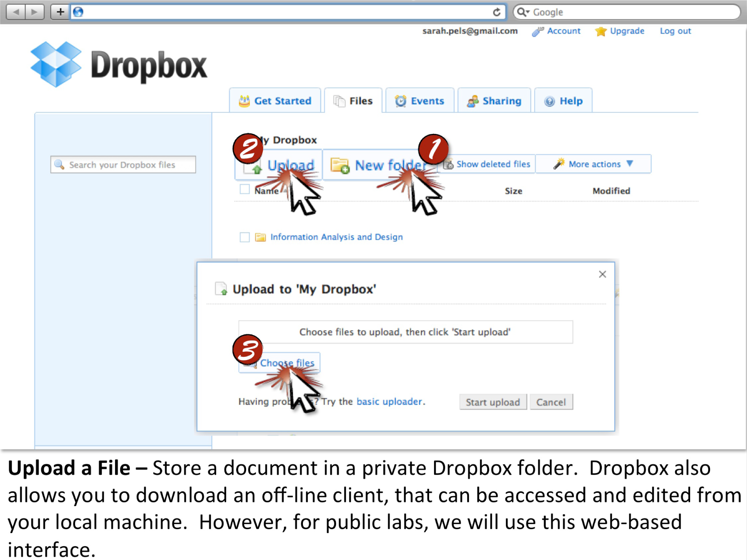Click the browser forward arrow button

coord(34,12)
